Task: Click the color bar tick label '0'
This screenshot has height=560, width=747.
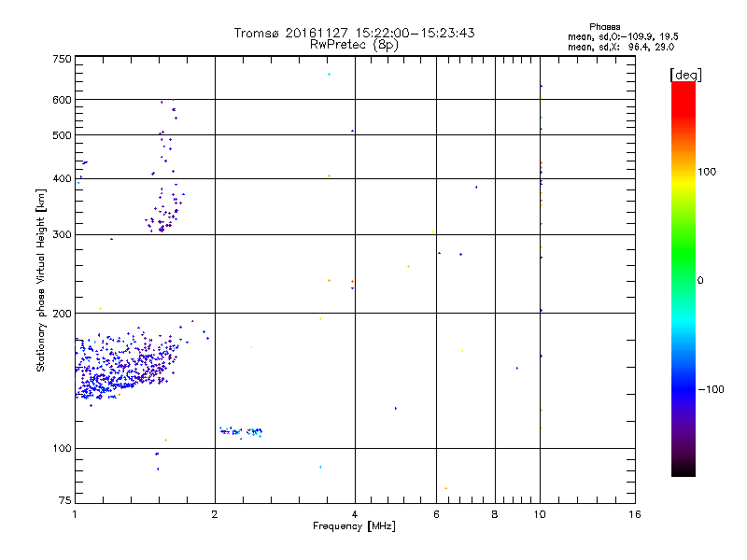Action: pyautogui.click(x=700, y=280)
